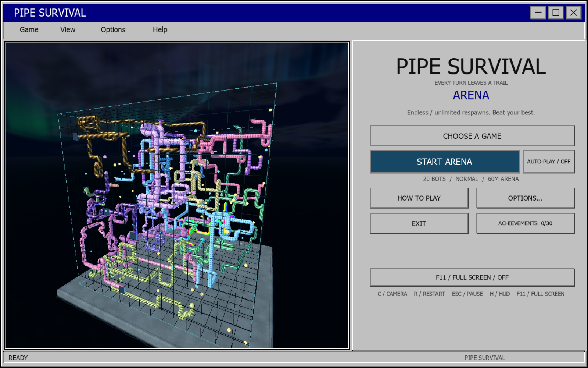Toggle AUTO-PLAY off/on
Viewport: 588px width, 368px height.
click(x=549, y=162)
